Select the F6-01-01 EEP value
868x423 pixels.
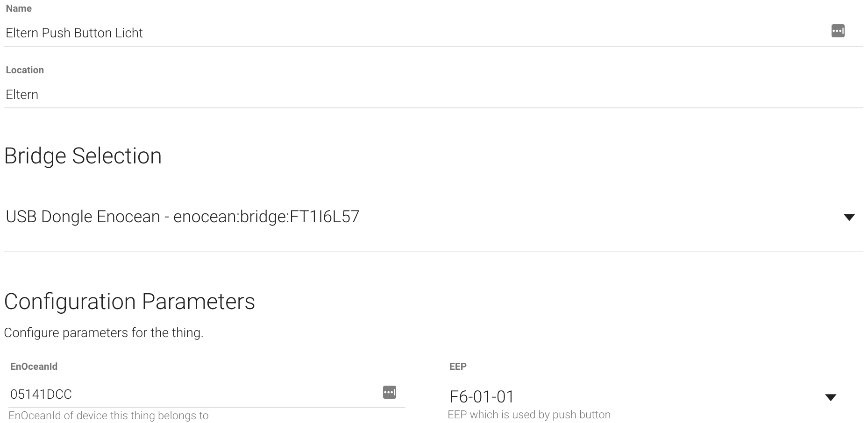(482, 397)
